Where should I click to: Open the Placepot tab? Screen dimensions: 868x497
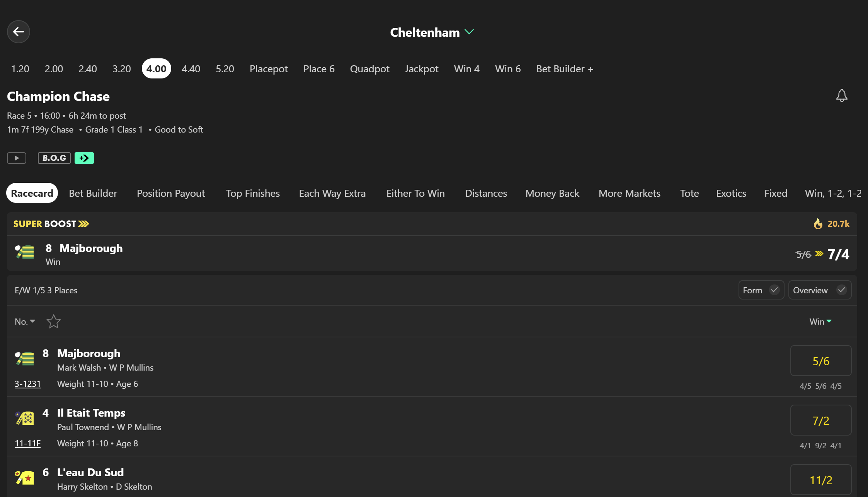(x=269, y=69)
